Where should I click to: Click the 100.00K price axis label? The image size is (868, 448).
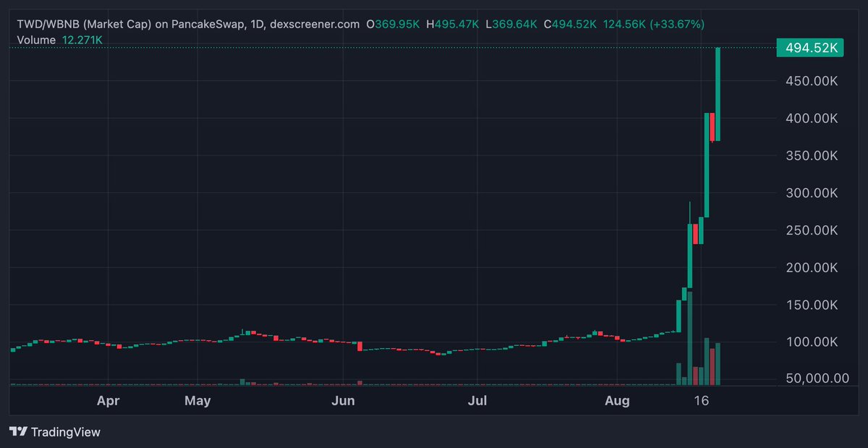(x=812, y=342)
